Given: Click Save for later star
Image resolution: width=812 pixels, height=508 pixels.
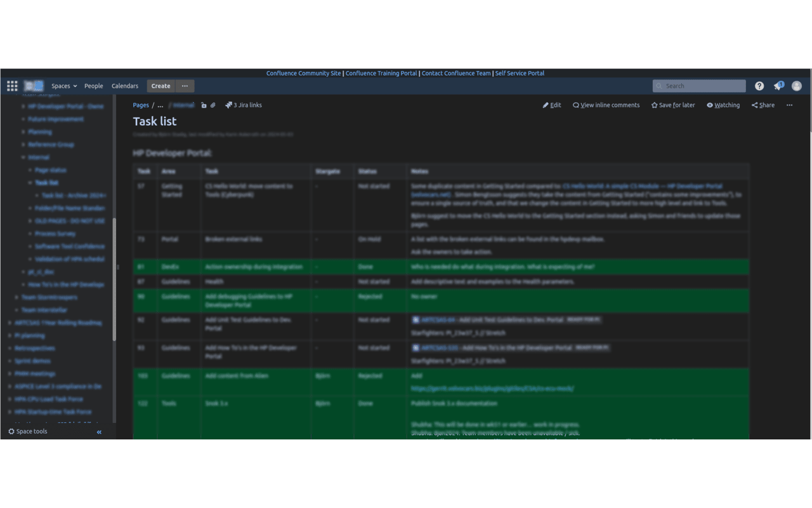Looking at the screenshot, I should [x=673, y=105].
